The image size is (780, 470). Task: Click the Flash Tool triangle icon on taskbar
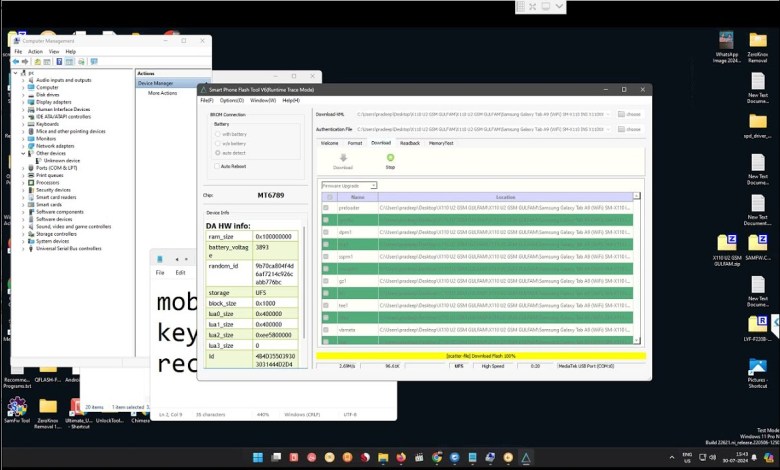526,457
